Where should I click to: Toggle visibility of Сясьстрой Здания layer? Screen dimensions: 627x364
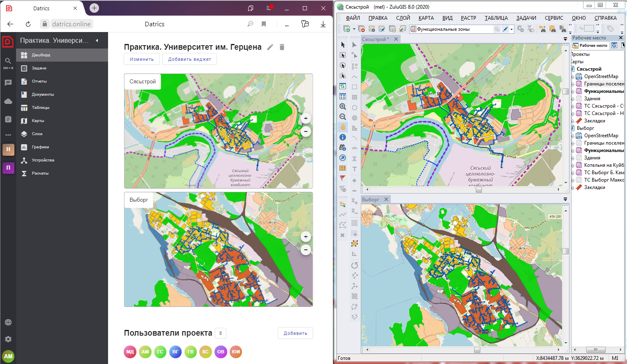[579, 99]
